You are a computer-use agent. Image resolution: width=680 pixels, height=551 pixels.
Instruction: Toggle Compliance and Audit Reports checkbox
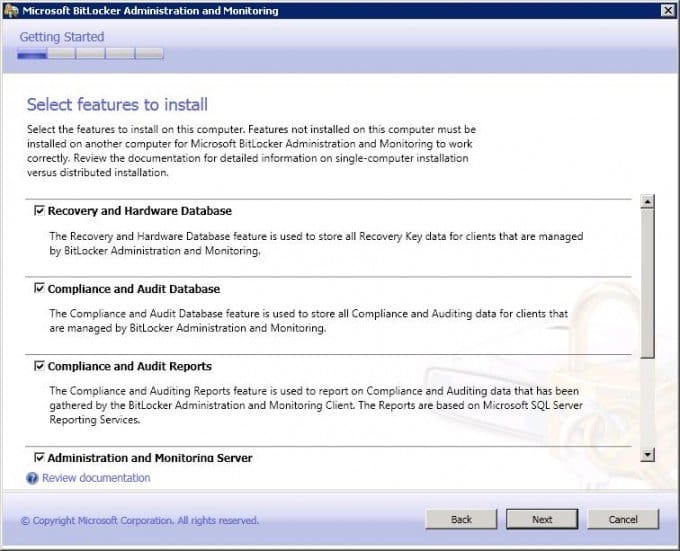pos(39,366)
